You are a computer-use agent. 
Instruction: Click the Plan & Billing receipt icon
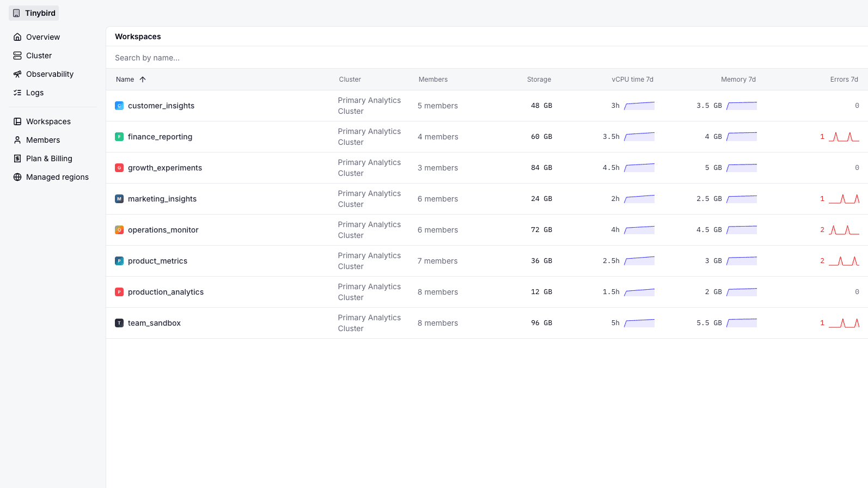[x=17, y=158]
